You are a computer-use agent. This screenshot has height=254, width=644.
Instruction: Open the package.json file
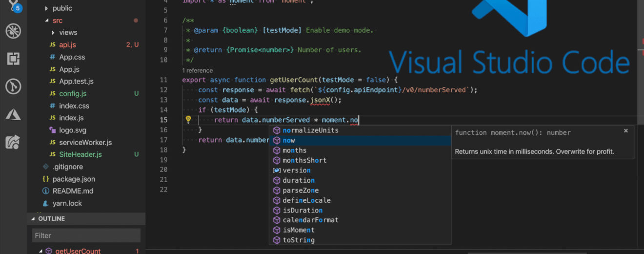pyautogui.click(x=74, y=179)
